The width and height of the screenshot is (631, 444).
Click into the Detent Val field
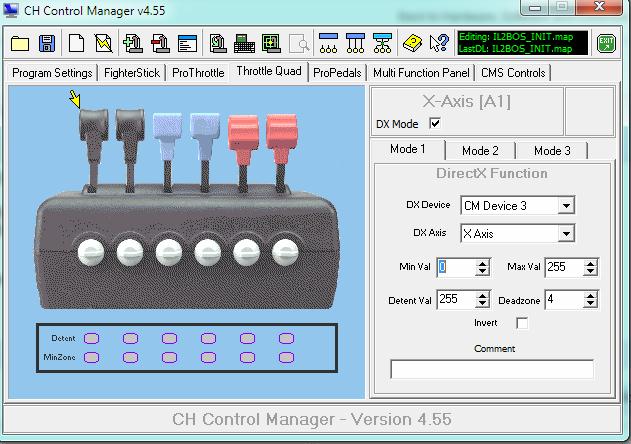pos(456,300)
